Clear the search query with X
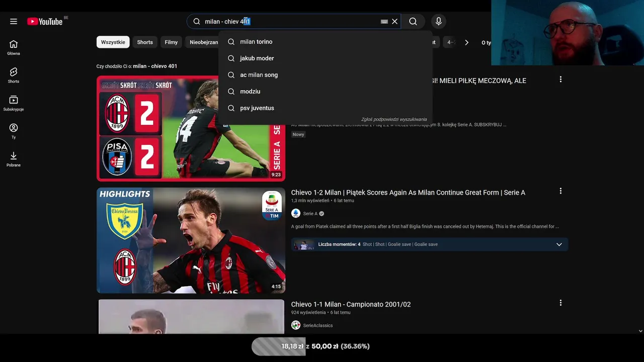644x362 pixels. (x=395, y=22)
